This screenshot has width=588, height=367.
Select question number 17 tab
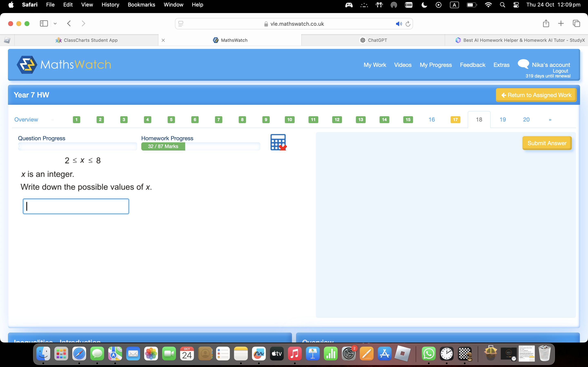point(455,119)
